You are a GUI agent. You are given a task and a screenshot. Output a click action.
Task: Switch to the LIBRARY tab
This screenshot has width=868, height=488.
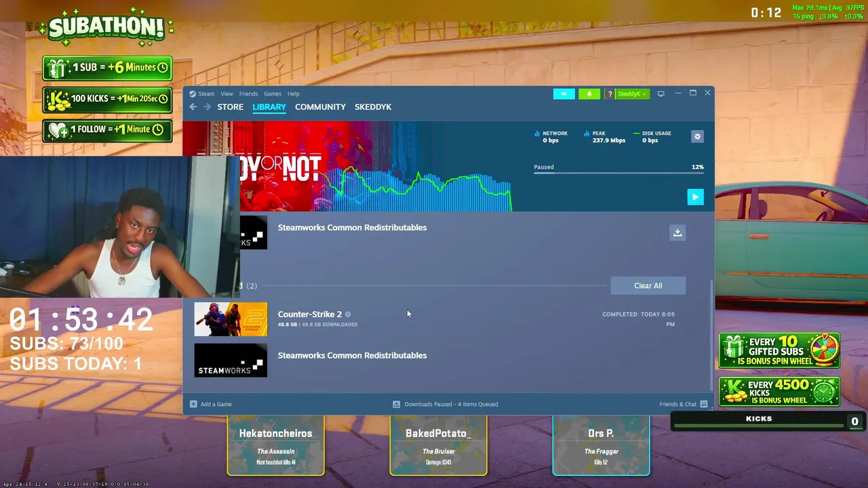click(269, 106)
